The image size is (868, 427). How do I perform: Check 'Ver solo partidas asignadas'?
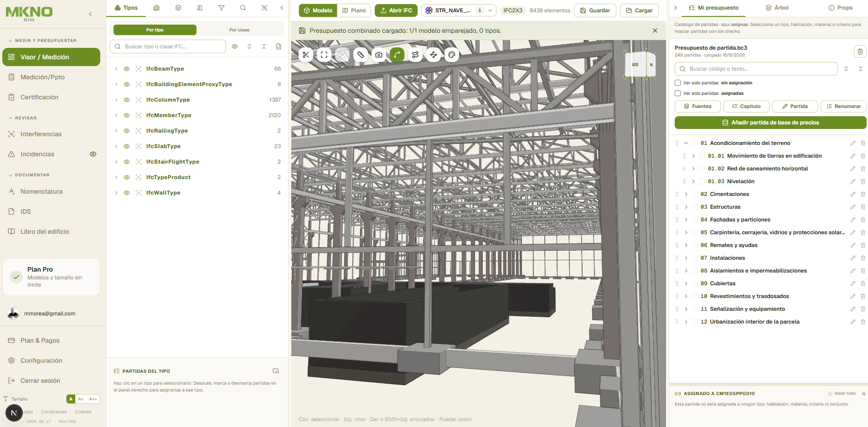click(677, 93)
